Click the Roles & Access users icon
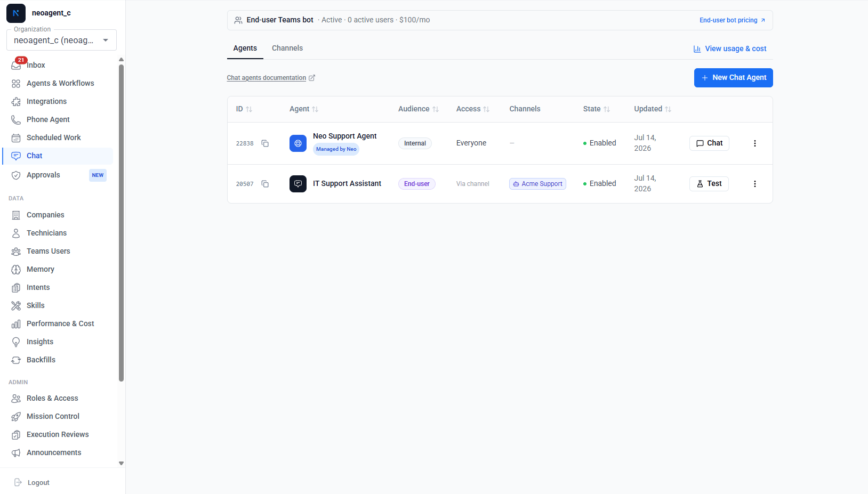Image resolution: width=868 pixels, height=494 pixels. tap(16, 399)
